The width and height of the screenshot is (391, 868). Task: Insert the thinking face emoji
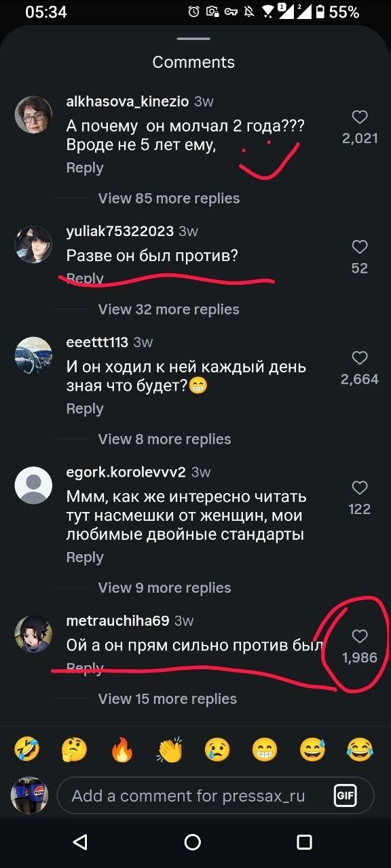coord(75,749)
